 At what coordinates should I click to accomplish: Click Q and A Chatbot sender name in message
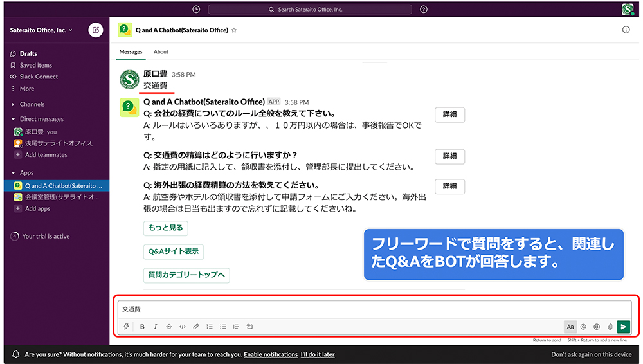click(x=204, y=102)
